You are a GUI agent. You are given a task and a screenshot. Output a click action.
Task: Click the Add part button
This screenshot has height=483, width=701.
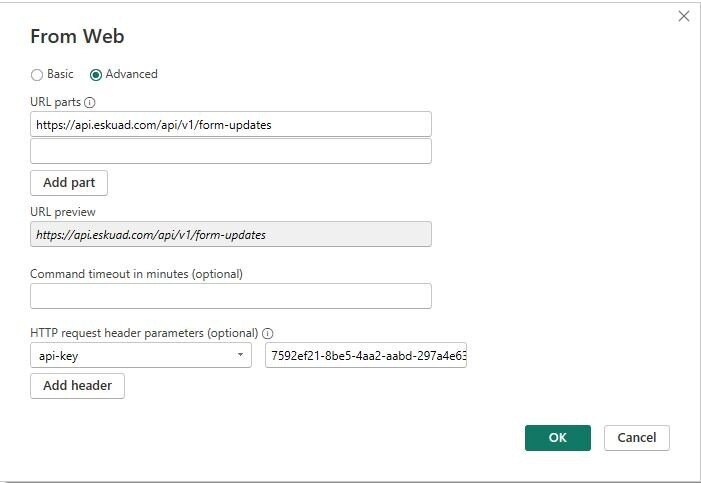coord(69,183)
